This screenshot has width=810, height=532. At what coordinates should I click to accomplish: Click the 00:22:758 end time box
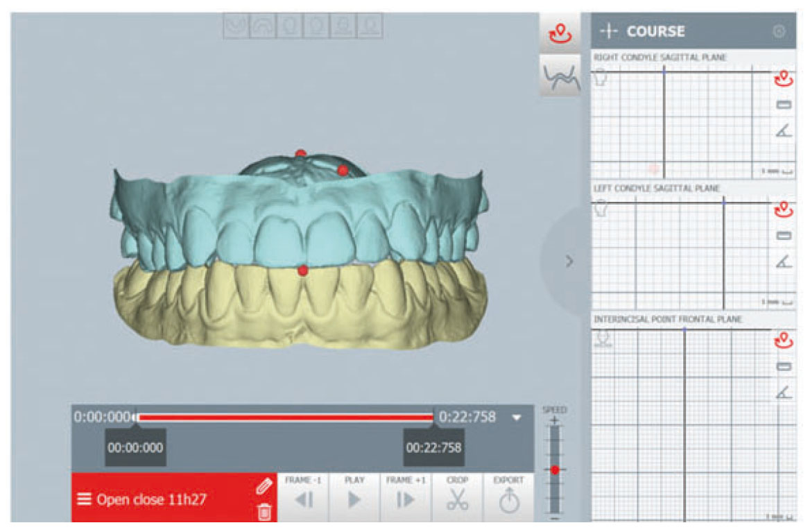coord(433,447)
